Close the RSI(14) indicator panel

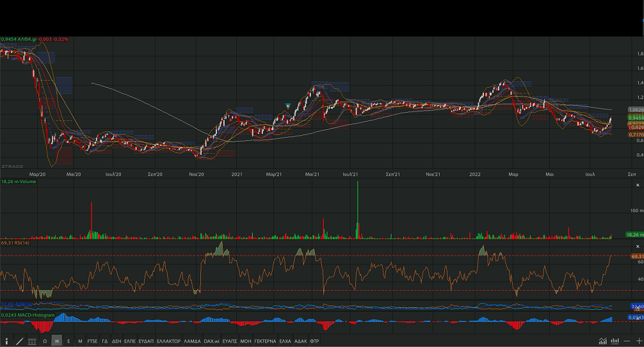[x=638, y=246]
